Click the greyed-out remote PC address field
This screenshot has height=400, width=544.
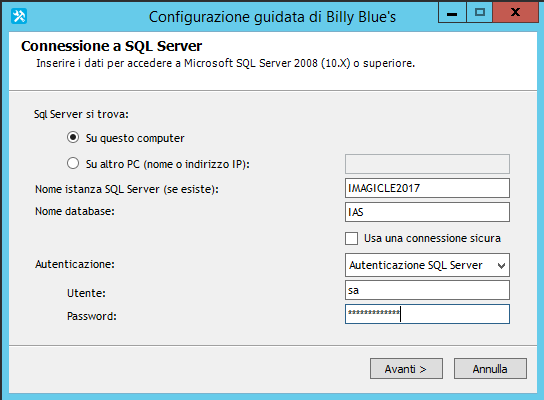[x=427, y=164]
